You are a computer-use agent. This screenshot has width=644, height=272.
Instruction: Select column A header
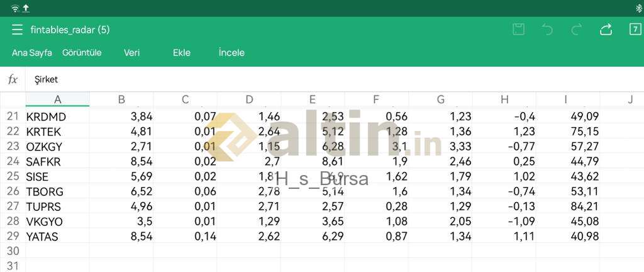pyautogui.click(x=57, y=99)
